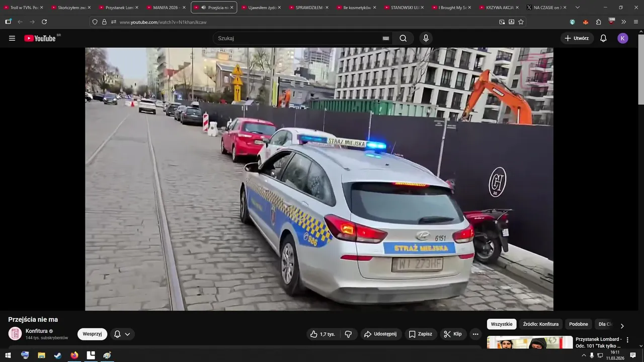644x362 pixels.
Task: Open account avatar K menu
Action: (x=623, y=38)
